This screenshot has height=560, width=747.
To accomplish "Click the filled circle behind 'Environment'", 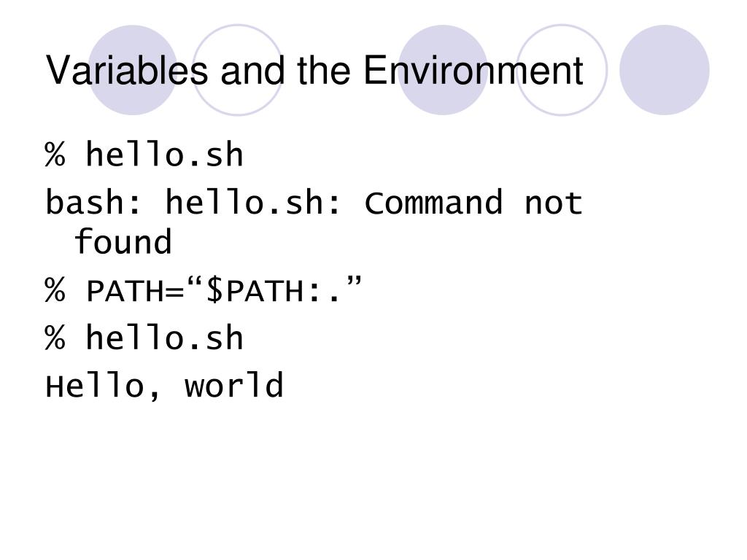I will point(443,70).
